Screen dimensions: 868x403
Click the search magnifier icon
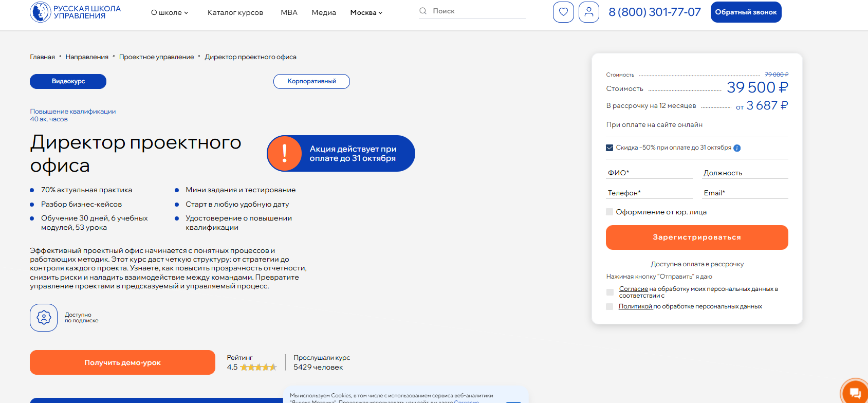(423, 11)
